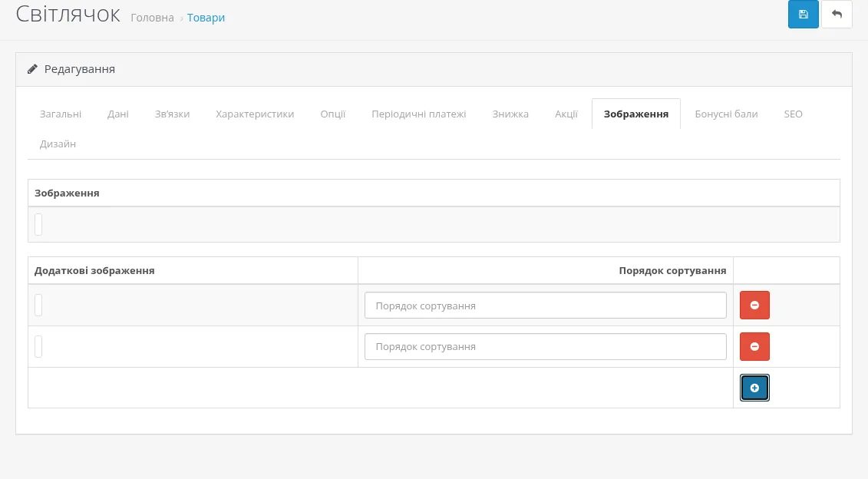Open the Акції tab
The image size is (868, 479).
click(x=566, y=114)
